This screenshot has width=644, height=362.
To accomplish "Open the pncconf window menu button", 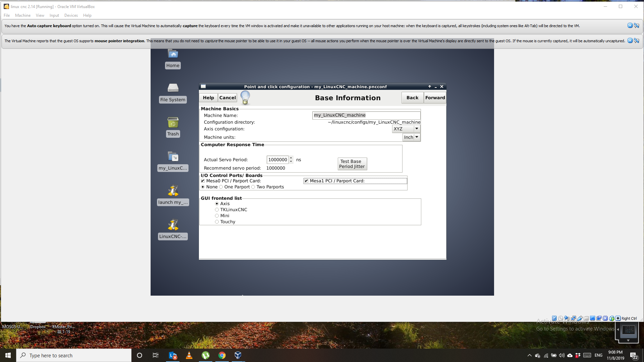I will [203, 86].
